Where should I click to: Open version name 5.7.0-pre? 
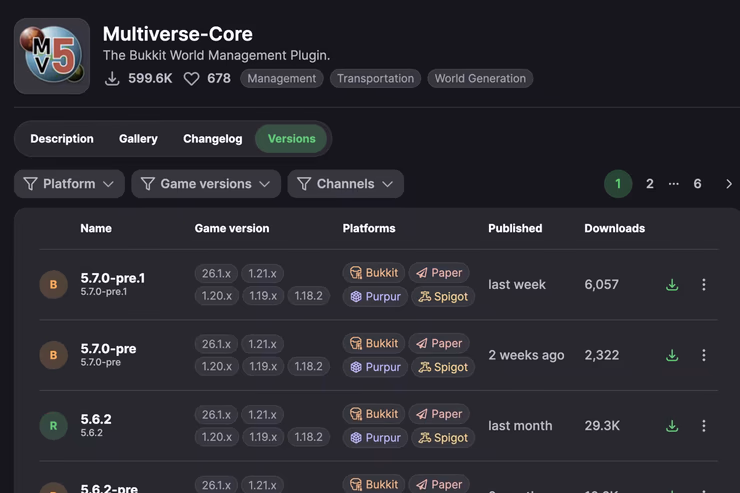(108, 349)
